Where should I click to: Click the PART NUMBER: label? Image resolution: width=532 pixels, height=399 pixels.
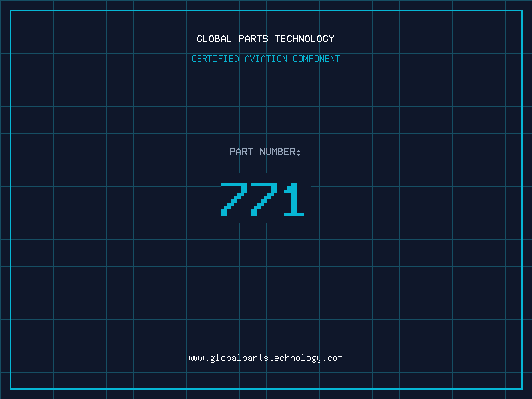tap(265, 152)
